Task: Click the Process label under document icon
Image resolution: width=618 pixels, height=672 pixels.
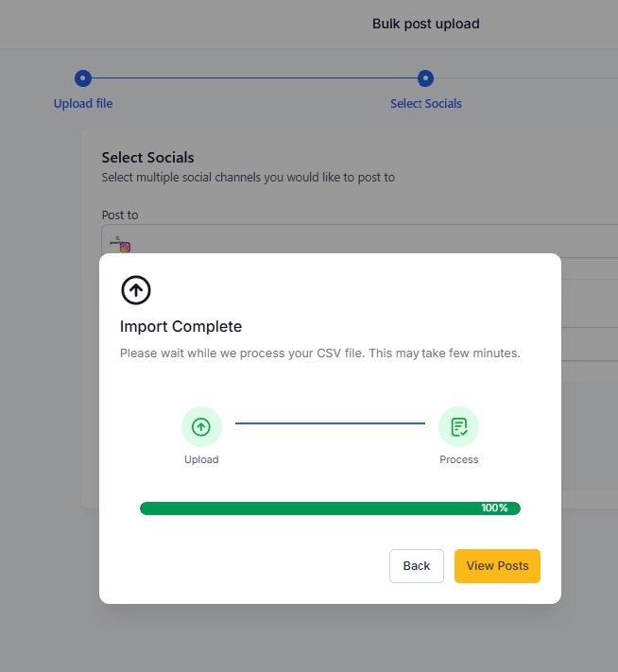Action: [459, 459]
